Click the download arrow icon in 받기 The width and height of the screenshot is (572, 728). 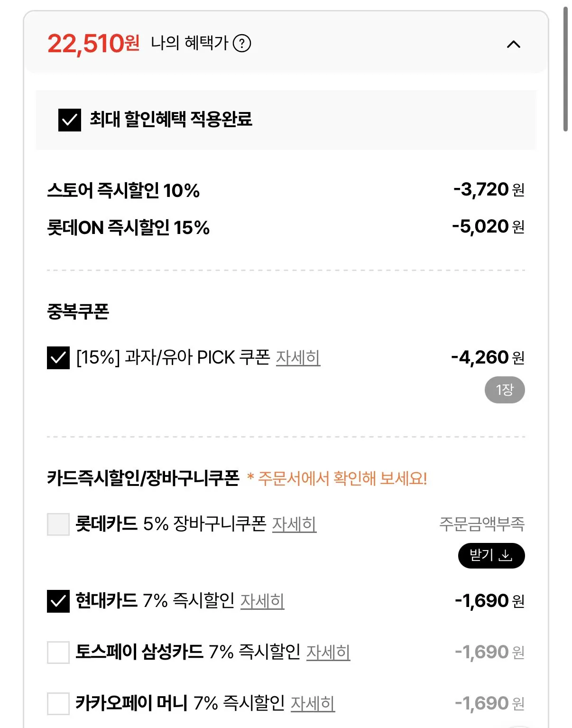click(506, 555)
